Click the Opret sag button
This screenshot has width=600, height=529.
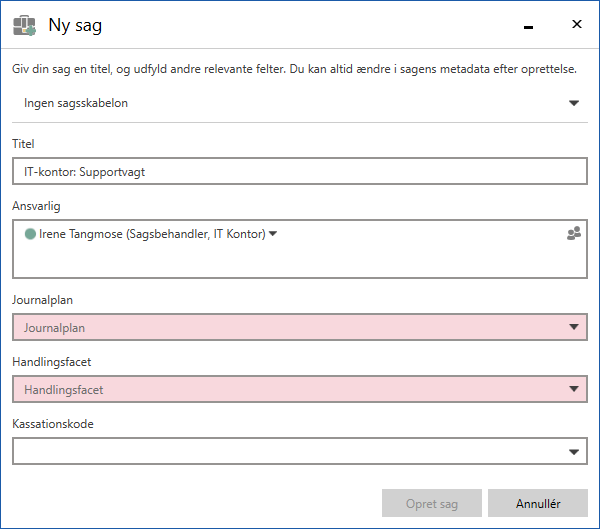tap(432, 503)
